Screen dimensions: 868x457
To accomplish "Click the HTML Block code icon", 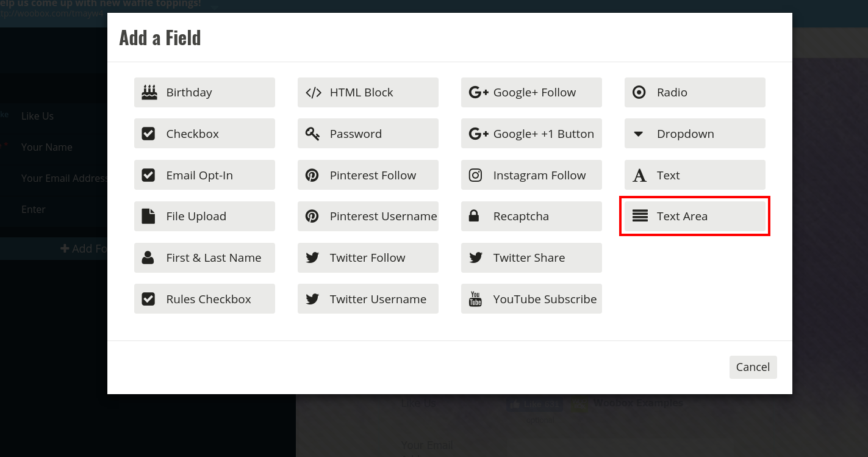I will (313, 93).
